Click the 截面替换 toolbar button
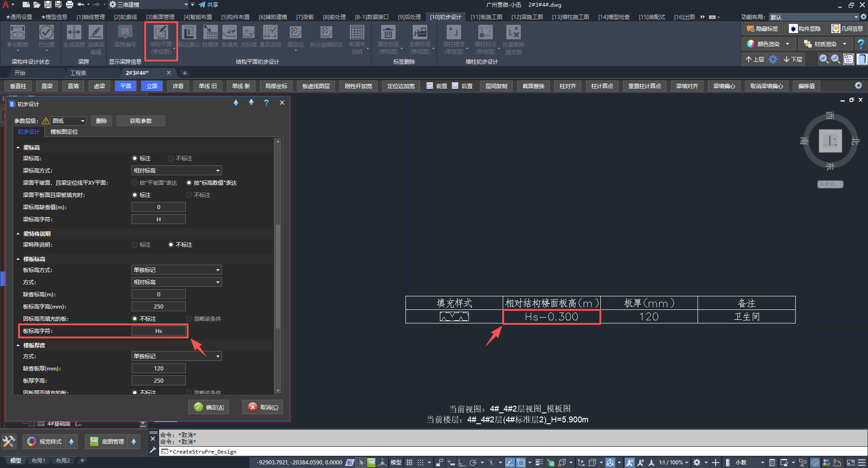868x468 pixels. click(x=533, y=86)
